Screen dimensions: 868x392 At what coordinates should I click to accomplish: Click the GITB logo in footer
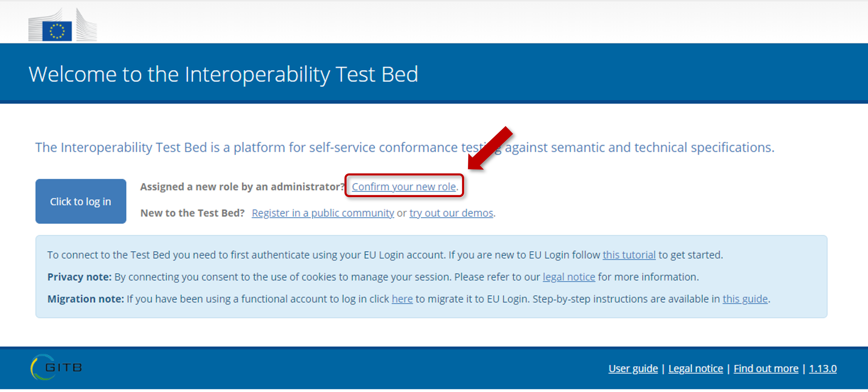click(x=56, y=367)
